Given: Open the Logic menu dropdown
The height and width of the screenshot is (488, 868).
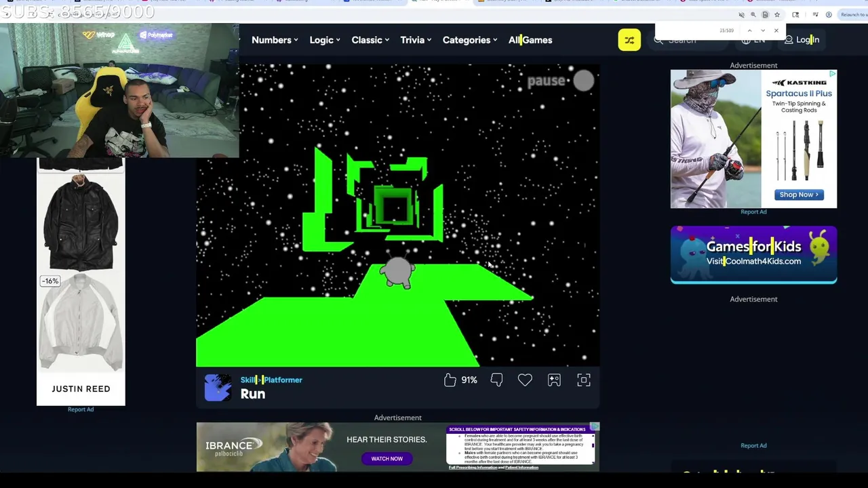Looking at the screenshot, I should coord(325,40).
